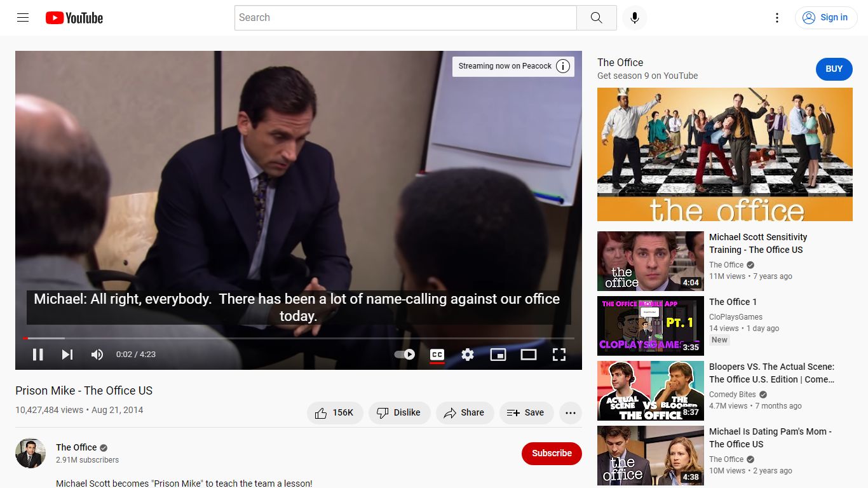The image size is (868, 488).
Task: Like the video with 156K button
Action: pyautogui.click(x=335, y=413)
